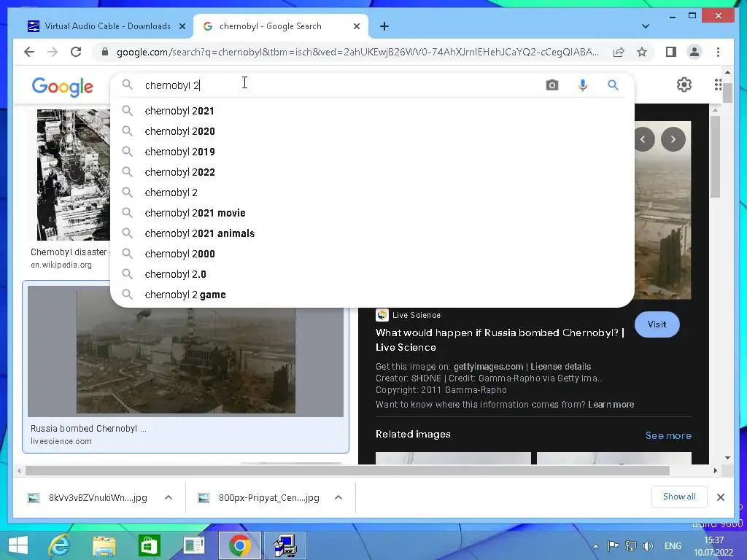Open the Google apps grid
The height and width of the screenshot is (560, 747).
[x=718, y=85]
